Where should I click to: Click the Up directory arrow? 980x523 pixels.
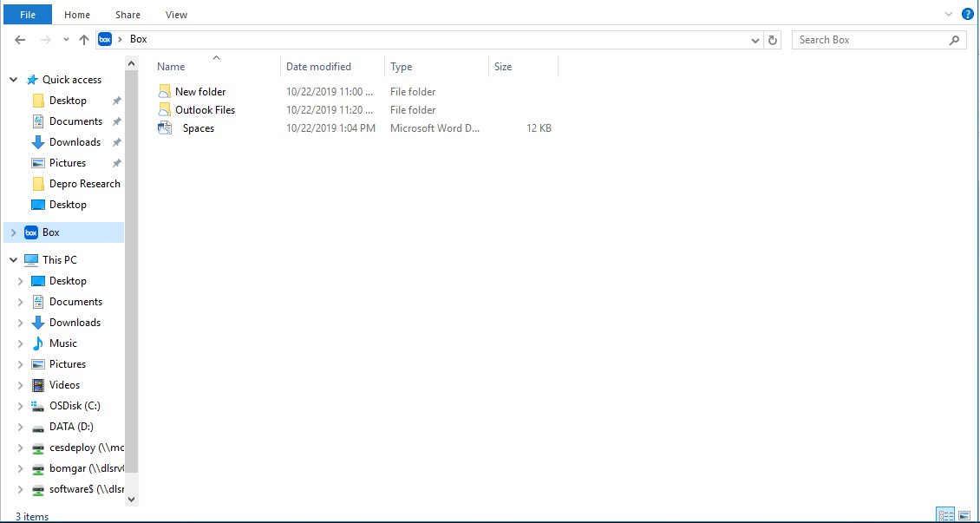(x=84, y=40)
